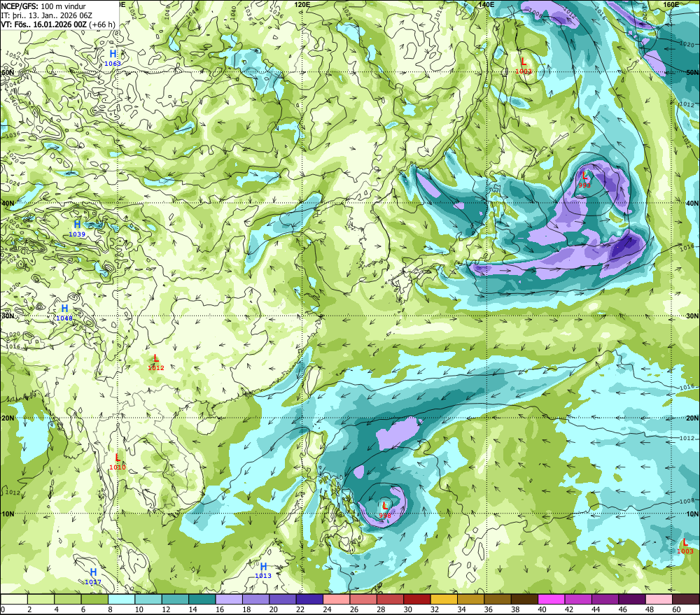The image size is (700, 615).
Task: Select the 36–38 m/s brown legend swatch
Action: pos(498,599)
